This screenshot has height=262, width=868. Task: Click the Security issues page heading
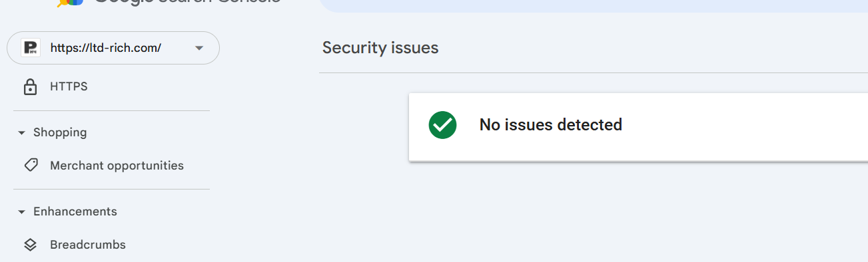point(380,48)
